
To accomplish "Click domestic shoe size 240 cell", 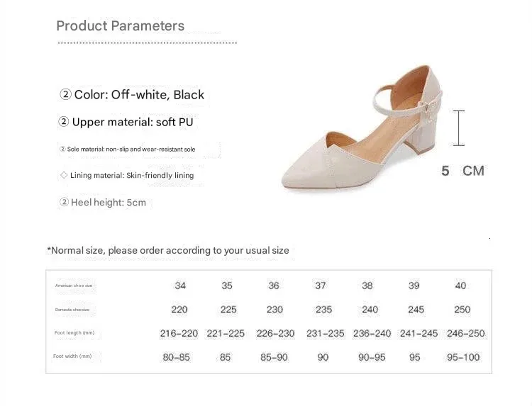I will (x=370, y=310).
